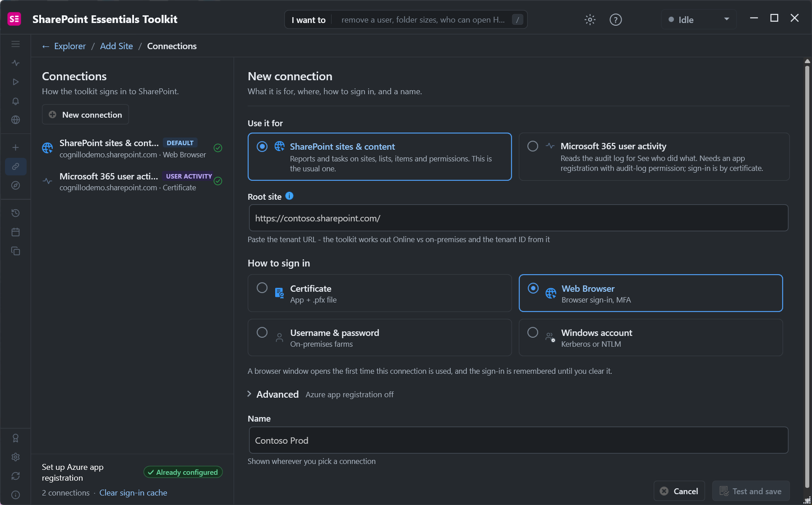
Task: Click the award ribbon sidebar icon
Action: 15,438
